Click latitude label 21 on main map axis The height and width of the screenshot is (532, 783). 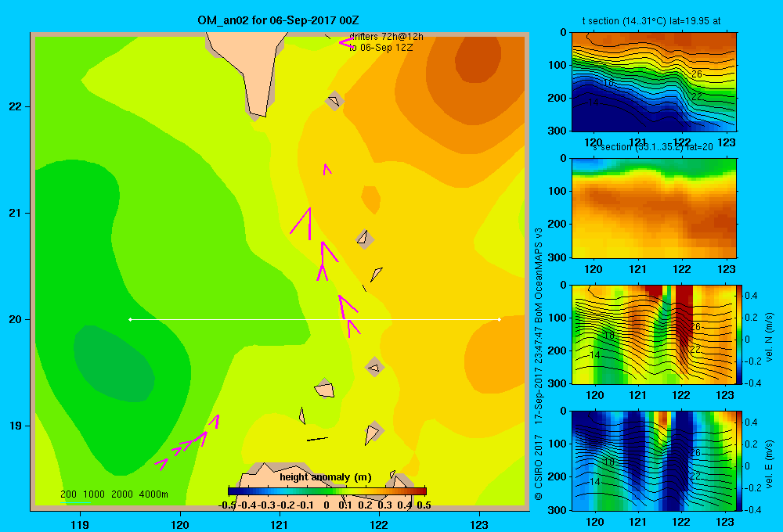(x=16, y=213)
